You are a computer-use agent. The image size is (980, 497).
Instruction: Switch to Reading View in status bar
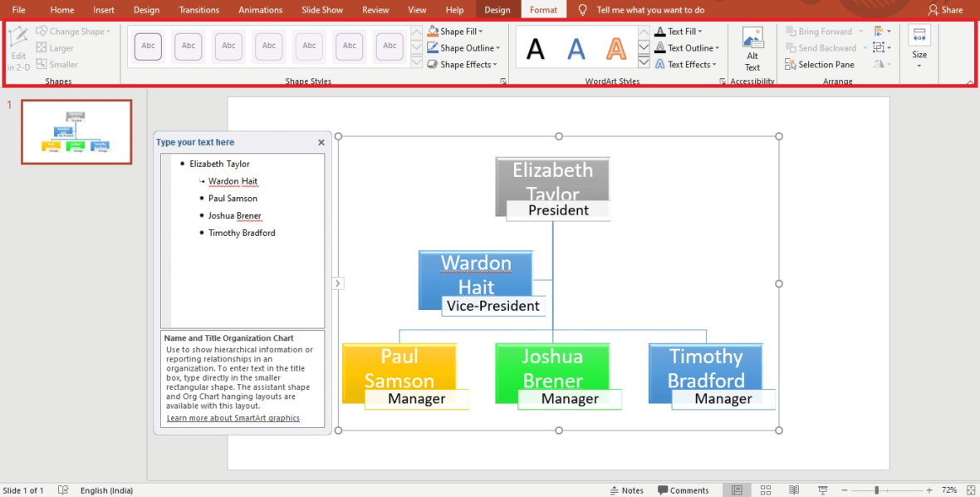(794, 490)
